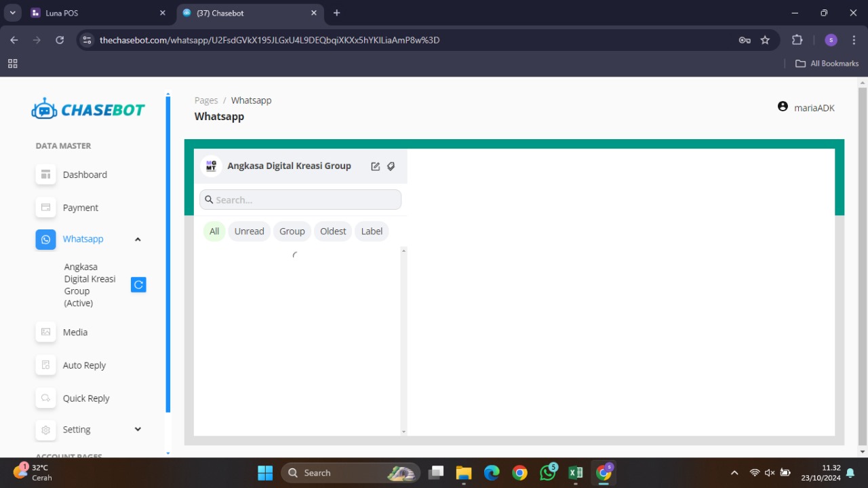Screen dimensions: 868x488
Task: Click the edit icon beside Angkasa Digital Kreasi Group
Action: click(375, 166)
